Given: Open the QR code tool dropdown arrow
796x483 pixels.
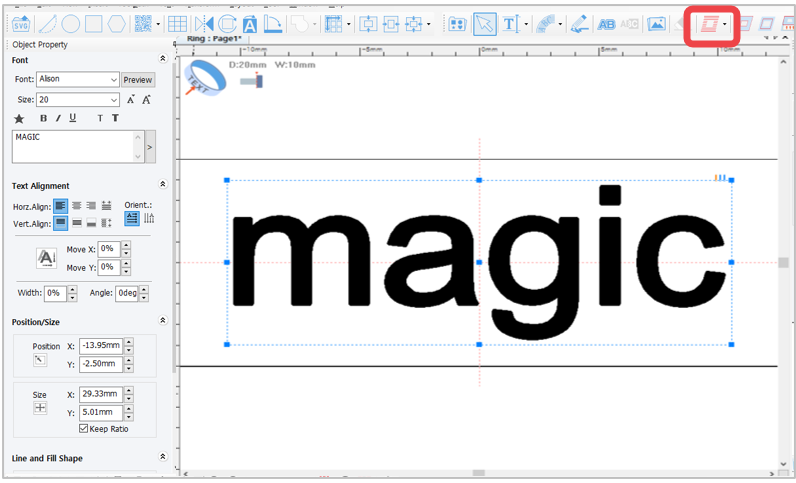Looking at the screenshot, I should click(158, 24).
